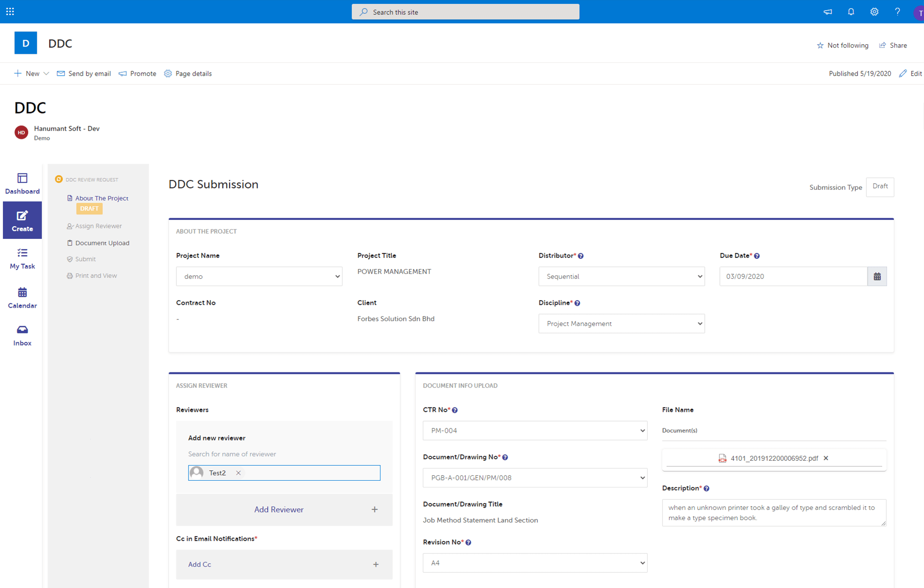The height and width of the screenshot is (588, 924).
Task: Click Hanumant Soft - Dev author name
Action: pyautogui.click(x=67, y=129)
